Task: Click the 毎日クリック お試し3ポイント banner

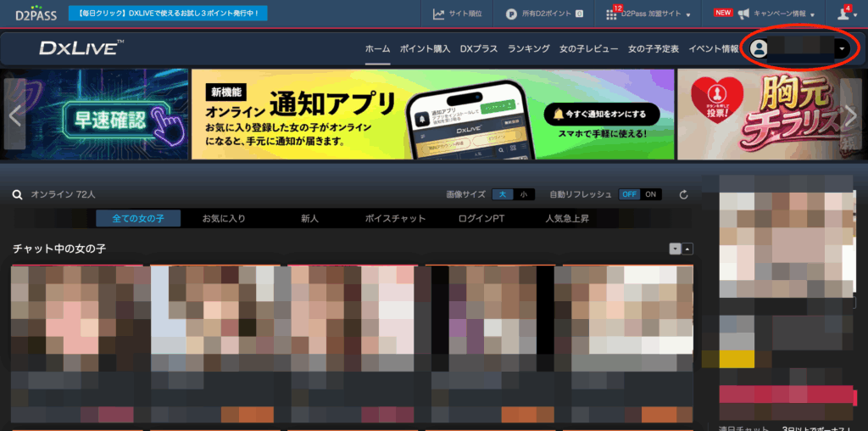Action: (x=168, y=14)
